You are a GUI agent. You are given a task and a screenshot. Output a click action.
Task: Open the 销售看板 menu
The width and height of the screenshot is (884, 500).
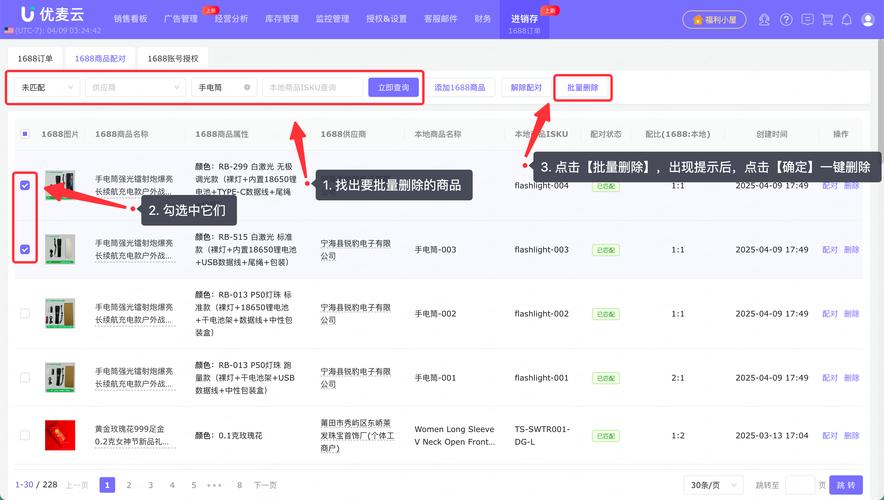tap(130, 19)
